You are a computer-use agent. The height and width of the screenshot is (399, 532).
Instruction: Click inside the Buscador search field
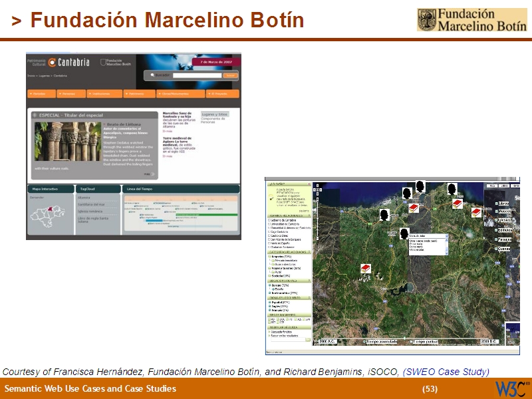pyautogui.click(x=196, y=75)
